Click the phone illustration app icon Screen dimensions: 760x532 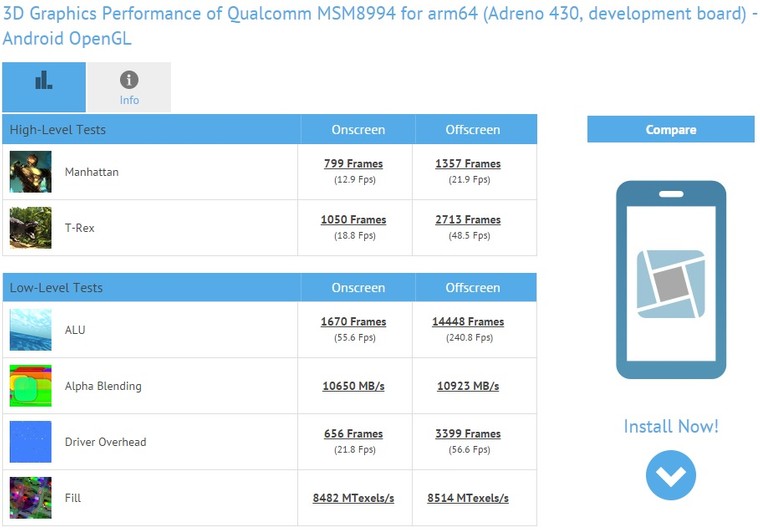click(x=670, y=283)
